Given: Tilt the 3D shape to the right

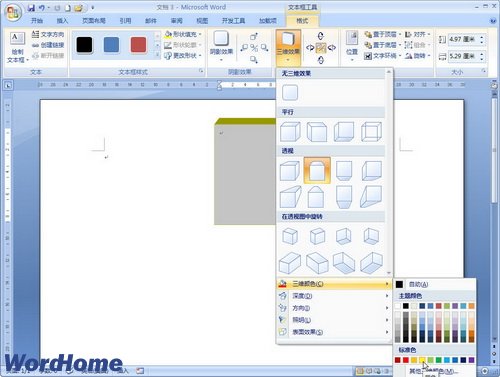Looking at the screenshot, I should 332,48.
